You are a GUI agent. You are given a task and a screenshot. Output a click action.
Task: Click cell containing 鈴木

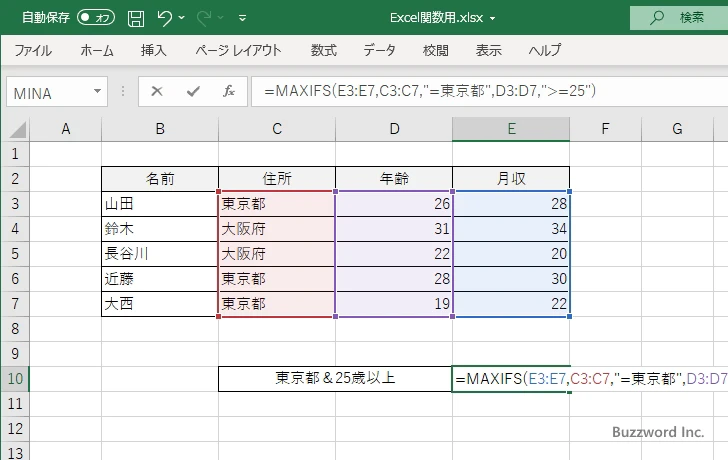(x=160, y=229)
